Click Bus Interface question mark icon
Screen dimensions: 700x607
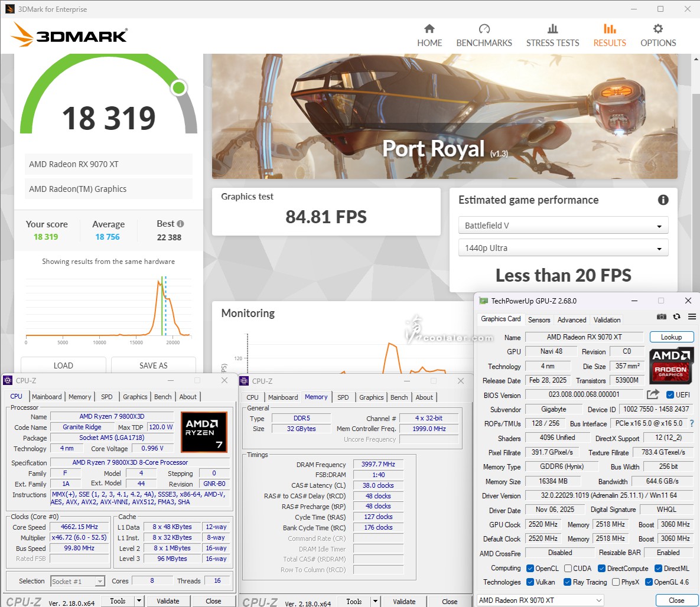coord(692,423)
